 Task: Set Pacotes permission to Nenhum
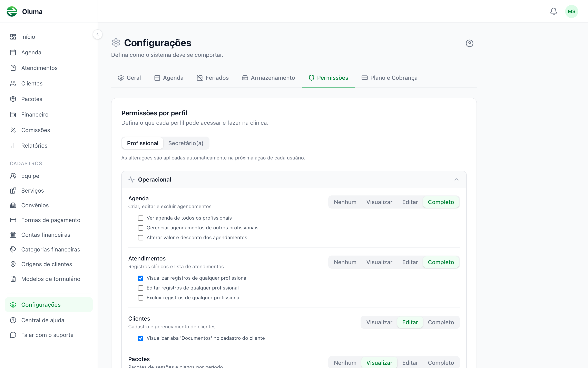(345, 363)
